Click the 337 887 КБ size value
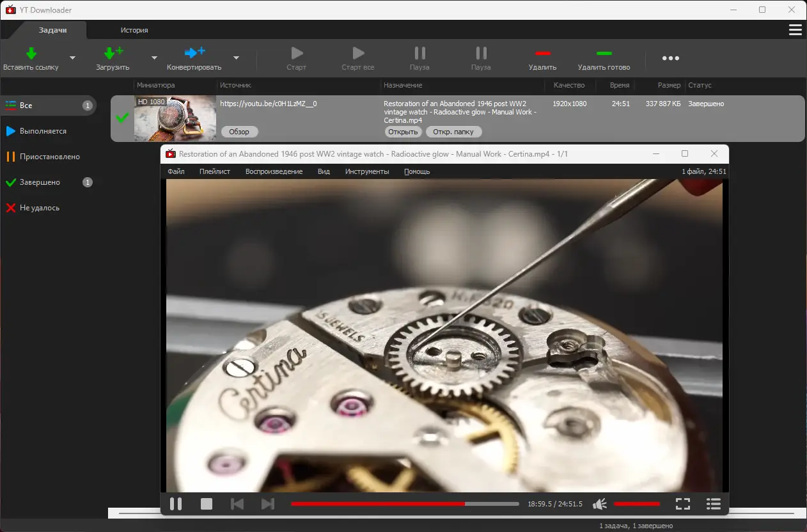807x532 pixels. pos(663,103)
